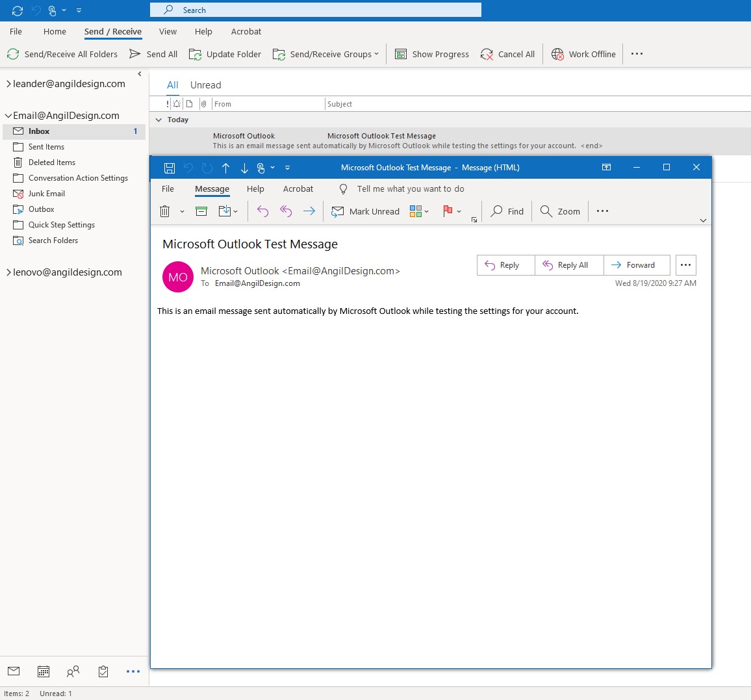
Task: Open Customize Quick Access Toolbar in main window
Action: tap(79, 10)
